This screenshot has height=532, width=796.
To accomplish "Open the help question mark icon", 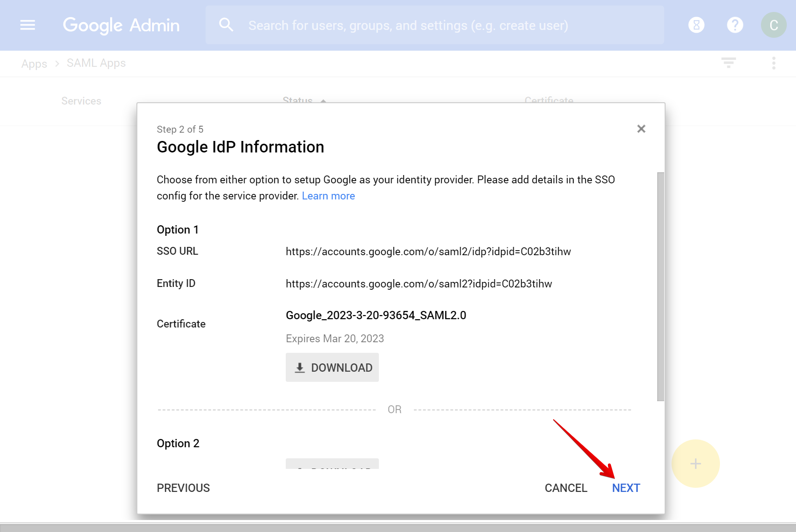I will [735, 25].
